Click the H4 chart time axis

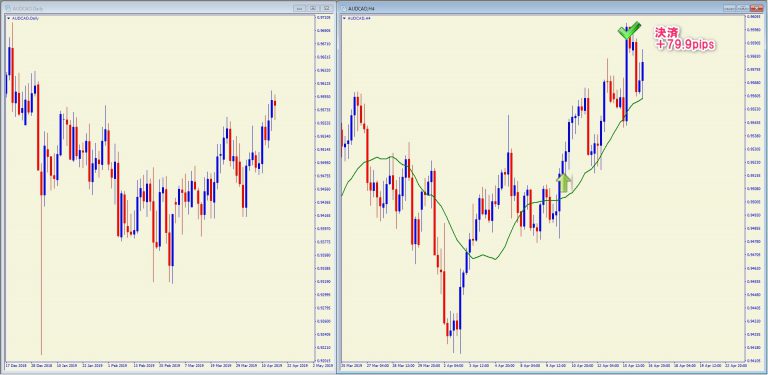[x=543, y=366]
